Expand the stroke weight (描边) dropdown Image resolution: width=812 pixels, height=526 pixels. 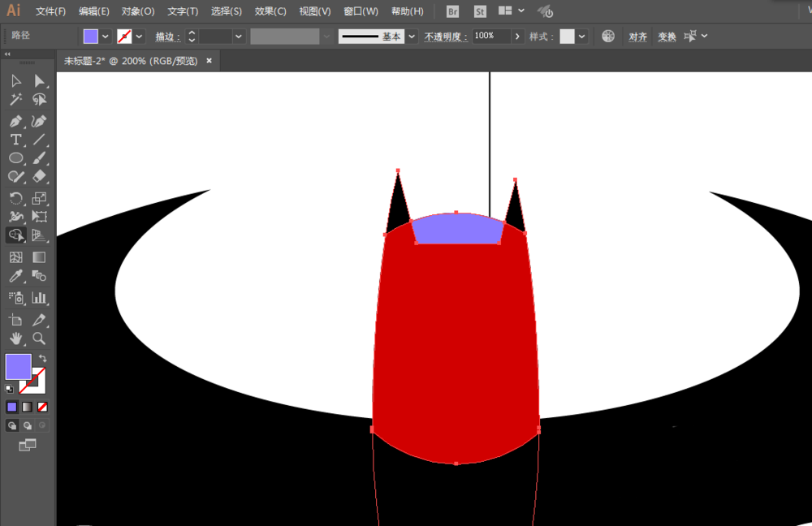pos(238,37)
